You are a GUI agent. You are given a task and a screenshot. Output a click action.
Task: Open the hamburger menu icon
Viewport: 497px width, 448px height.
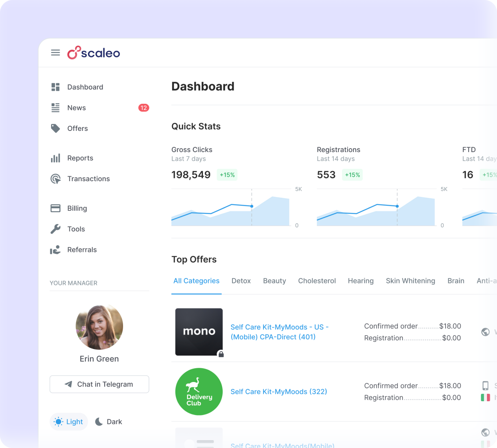pos(55,53)
